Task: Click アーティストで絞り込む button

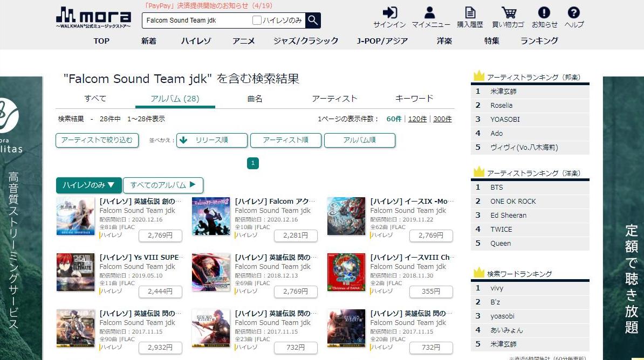Action: click(x=97, y=140)
